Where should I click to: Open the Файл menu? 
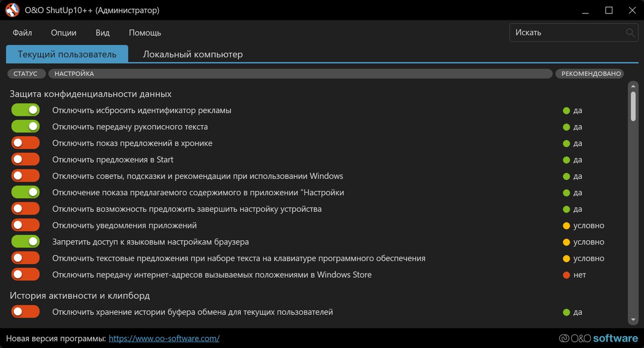click(23, 33)
